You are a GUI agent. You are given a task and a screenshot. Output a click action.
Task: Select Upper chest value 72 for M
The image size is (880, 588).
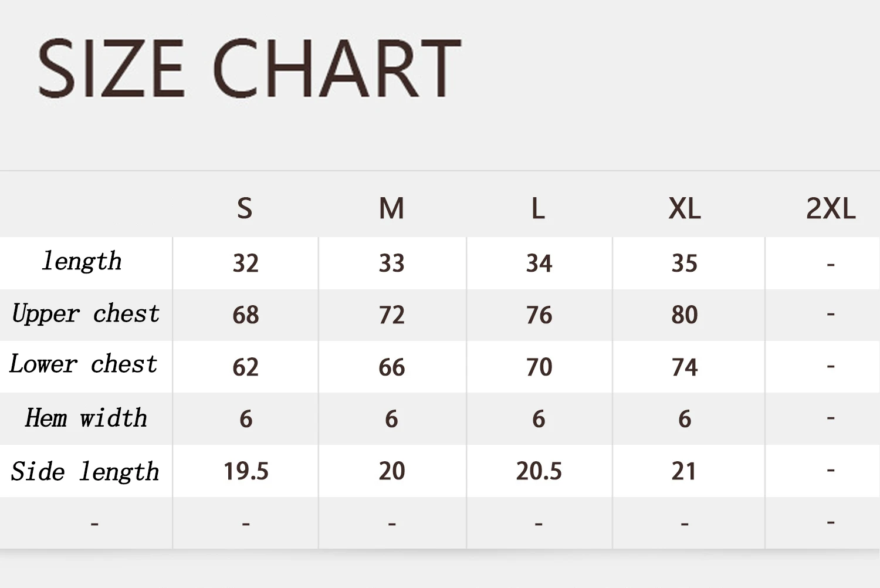click(391, 315)
